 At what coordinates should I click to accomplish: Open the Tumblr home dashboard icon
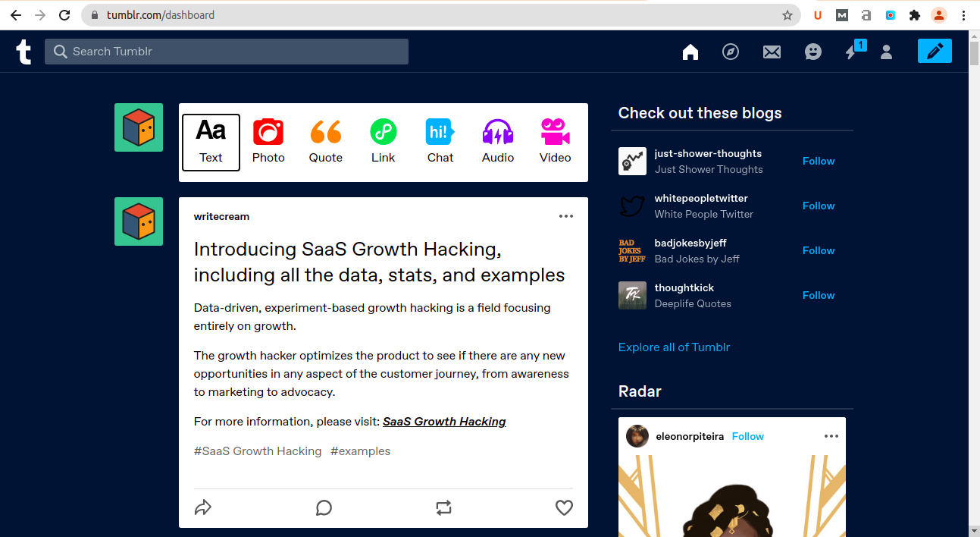point(690,52)
